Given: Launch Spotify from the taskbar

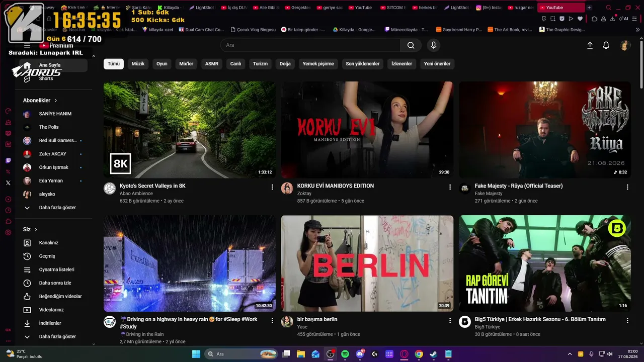Looking at the screenshot, I should coord(345,354).
